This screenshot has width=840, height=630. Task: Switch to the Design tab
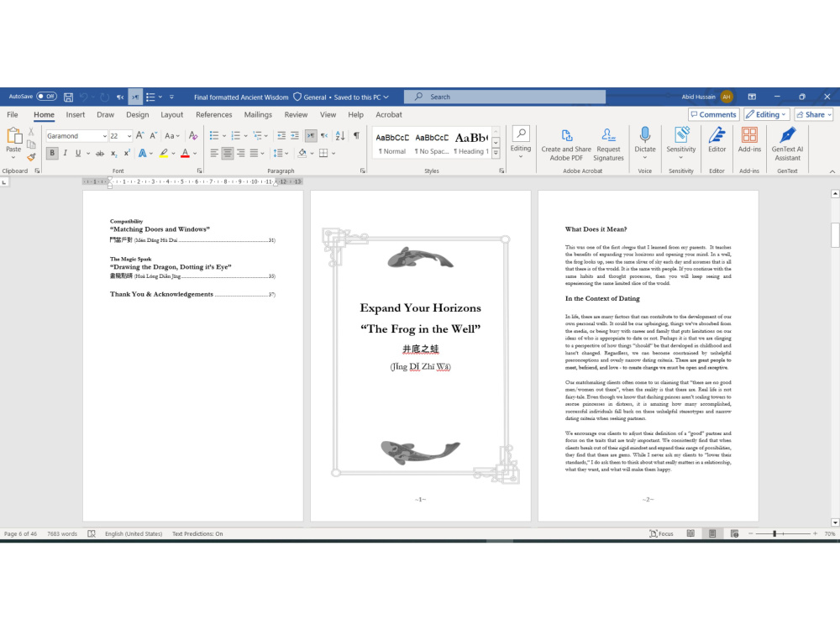pos(138,114)
